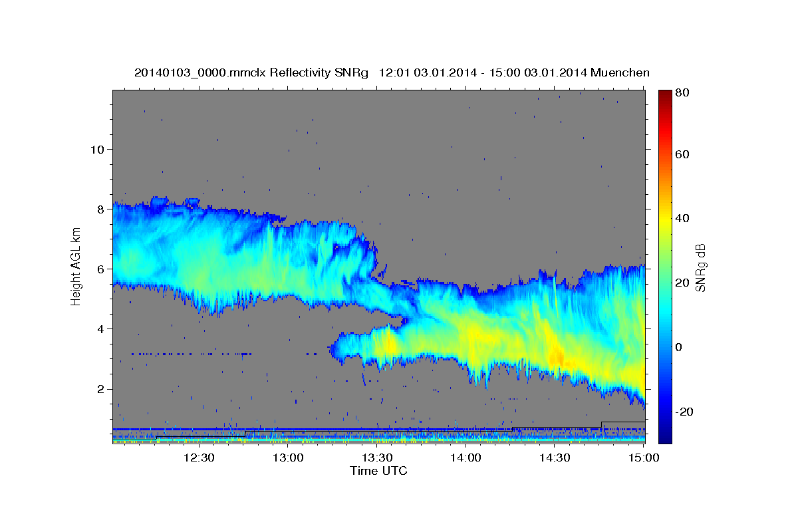798x532 pixels.
Task: Click the colorbar value 60
Action: point(682,154)
